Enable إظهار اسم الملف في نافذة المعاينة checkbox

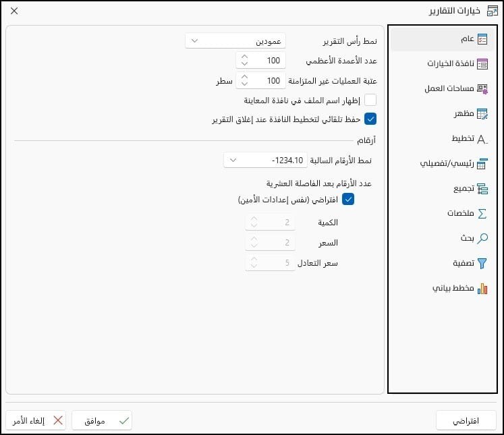tap(370, 100)
